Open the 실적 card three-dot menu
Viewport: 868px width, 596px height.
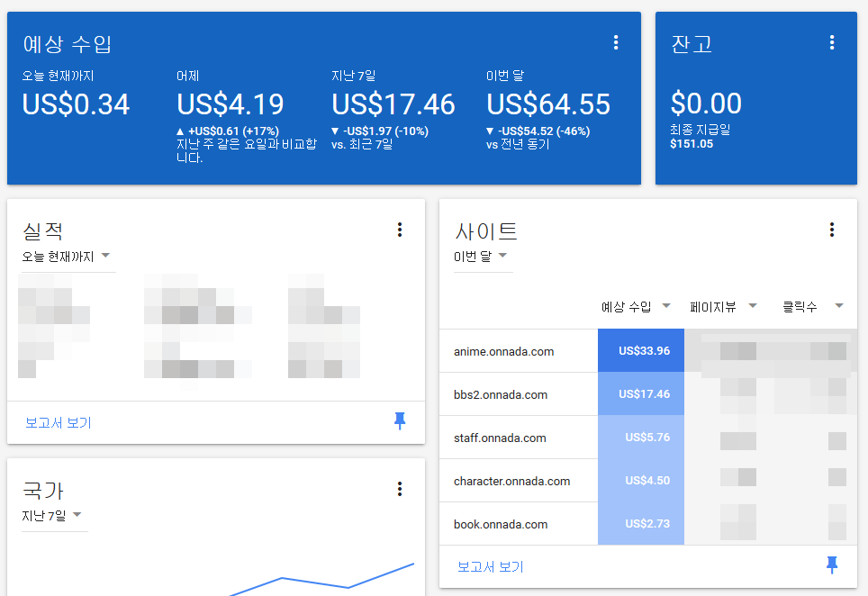[x=400, y=230]
